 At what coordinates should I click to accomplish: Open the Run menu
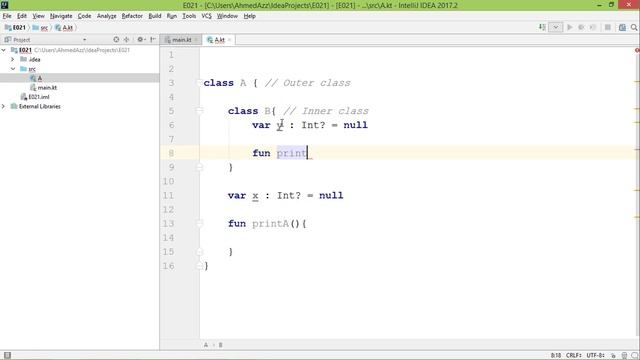171,16
